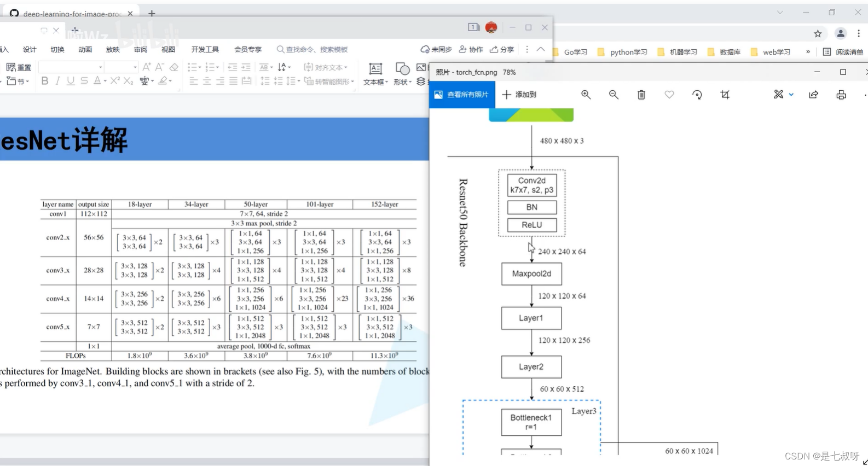The image size is (868, 466).
Task: Open the 形状 shapes gallery
Action: [402, 74]
